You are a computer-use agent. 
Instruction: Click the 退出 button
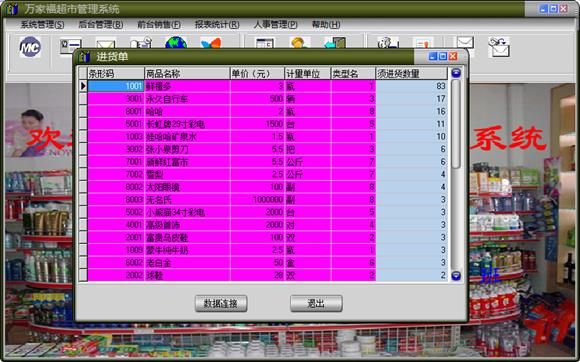point(316,304)
